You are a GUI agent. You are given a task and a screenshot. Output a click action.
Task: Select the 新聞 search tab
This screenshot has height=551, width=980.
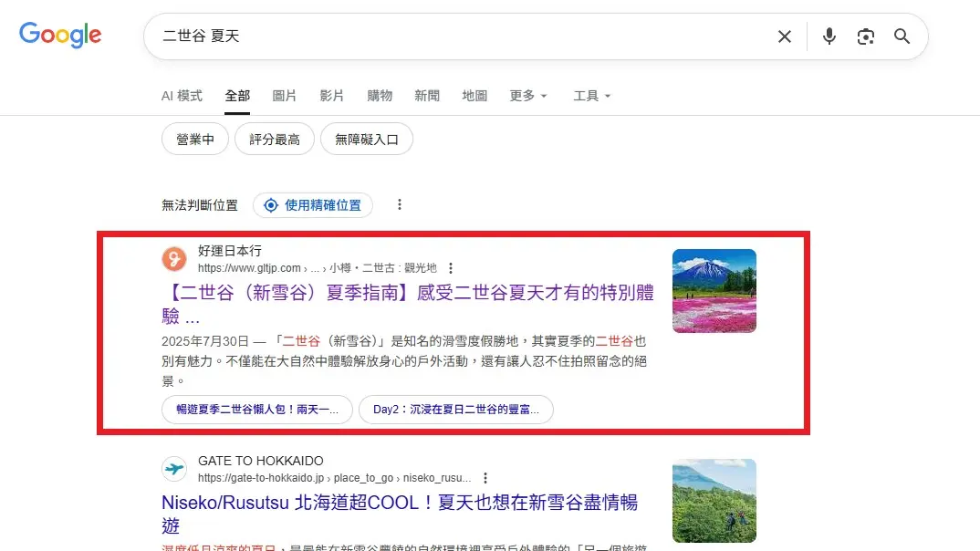(x=427, y=96)
